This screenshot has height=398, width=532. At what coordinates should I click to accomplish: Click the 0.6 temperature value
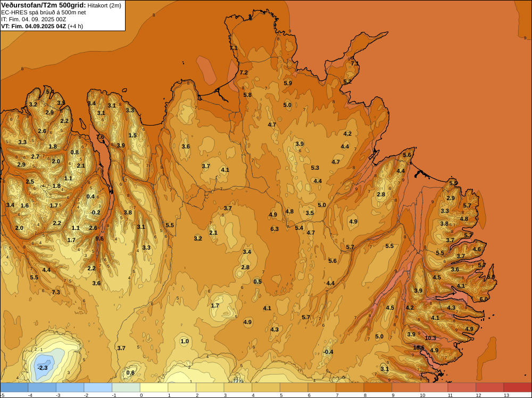point(130,373)
